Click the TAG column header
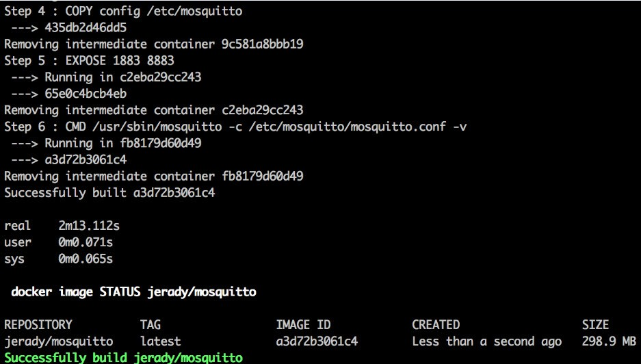The image size is (641, 364). [150, 325]
